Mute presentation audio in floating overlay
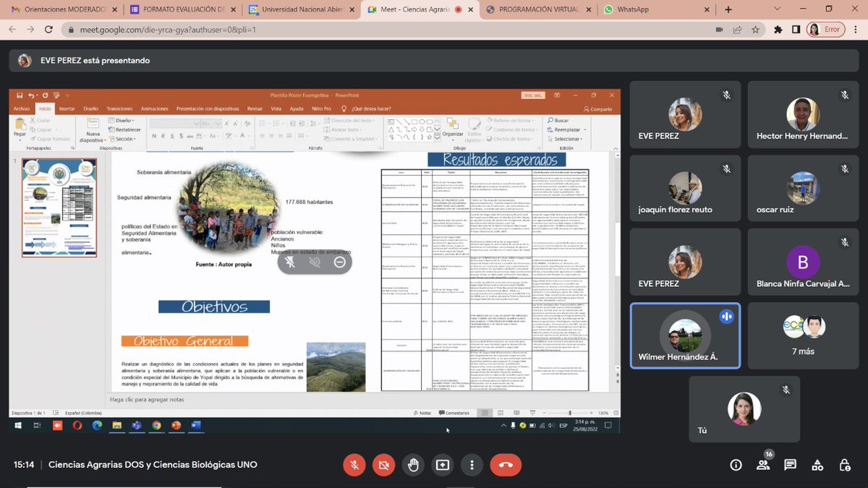868x488 pixels. [x=290, y=262]
